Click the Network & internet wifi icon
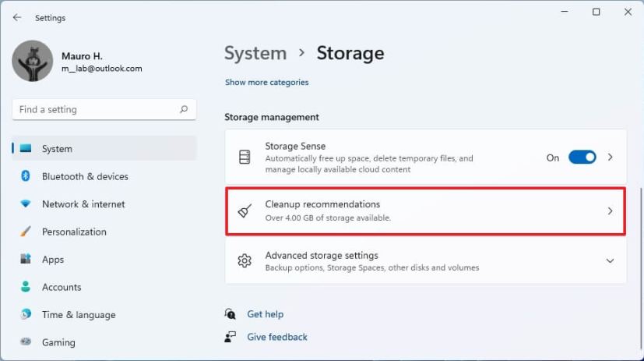This screenshot has height=361, width=644. click(26, 204)
